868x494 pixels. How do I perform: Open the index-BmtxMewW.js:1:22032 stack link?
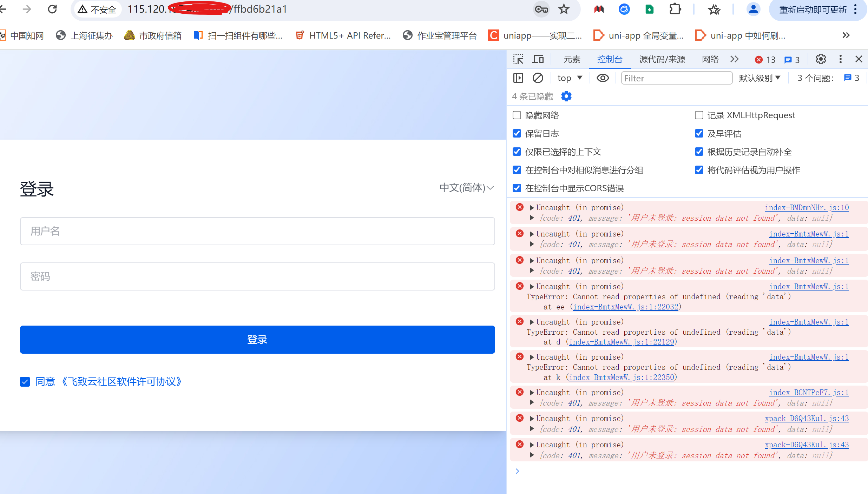(x=626, y=307)
